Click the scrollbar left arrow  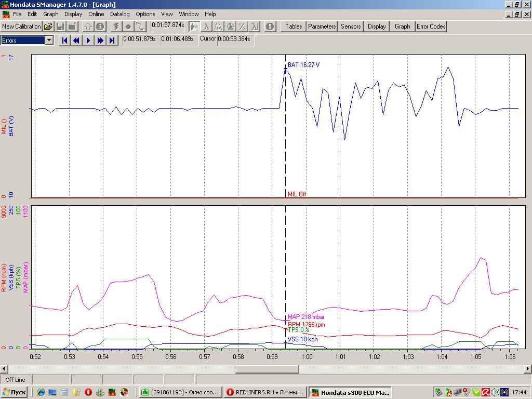[x=4, y=369]
